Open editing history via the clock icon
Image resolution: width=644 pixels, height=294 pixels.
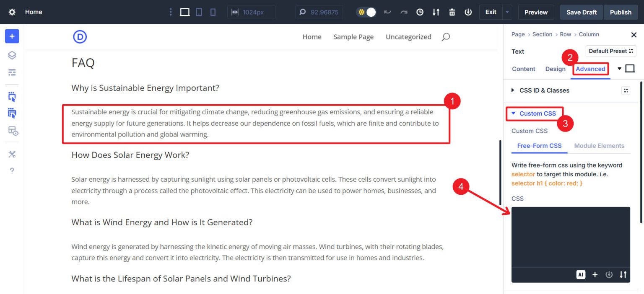pyautogui.click(x=420, y=12)
